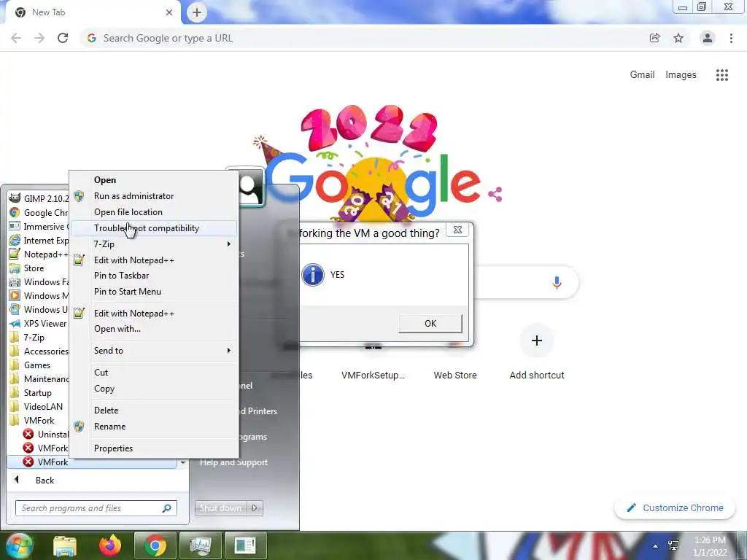Screen dimensions: 747x560
Task: Launch Google Chrome from Start menu list
Action: pos(39,212)
